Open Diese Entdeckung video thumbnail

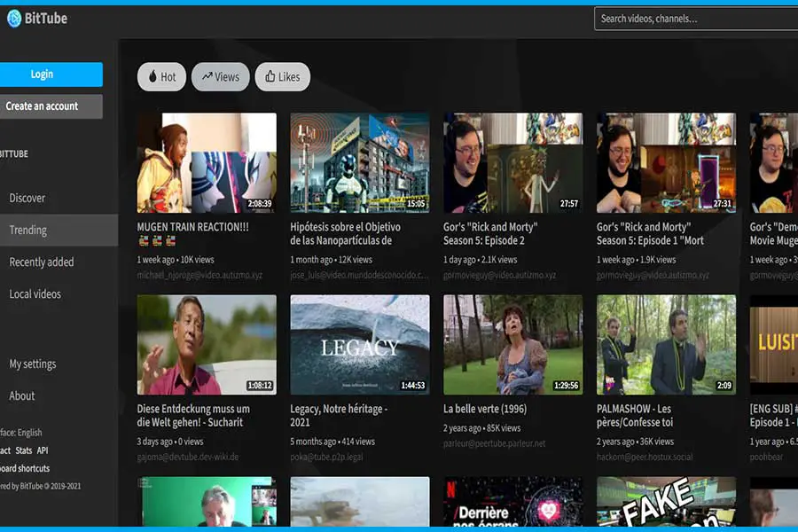(207, 345)
